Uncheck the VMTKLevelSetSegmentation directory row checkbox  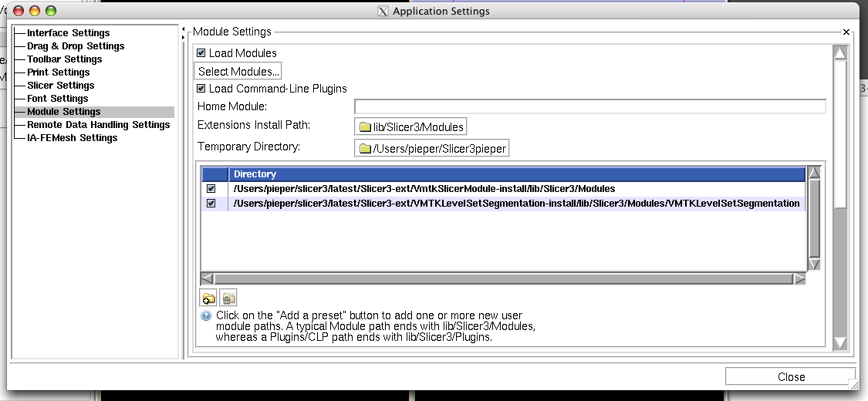point(211,204)
